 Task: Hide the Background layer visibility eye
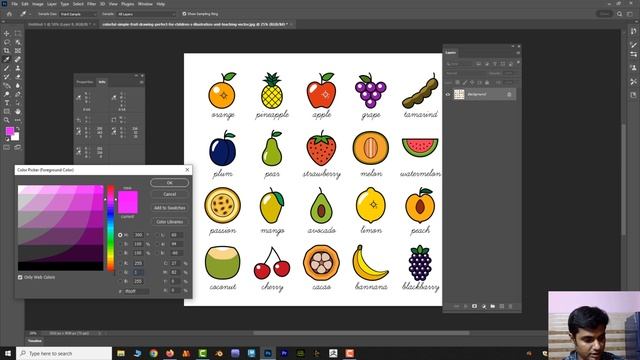pyautogui.click(x=448, y=94)
